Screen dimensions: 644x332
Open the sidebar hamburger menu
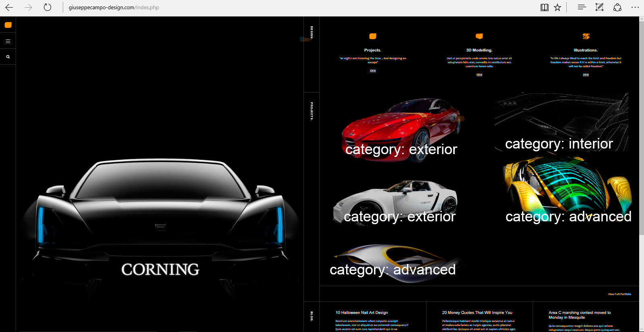click(8, 41)
